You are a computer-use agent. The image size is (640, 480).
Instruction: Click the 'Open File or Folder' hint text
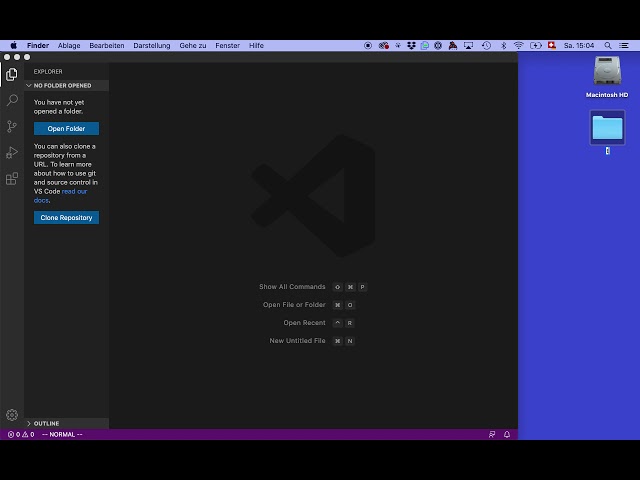point(294,304)
